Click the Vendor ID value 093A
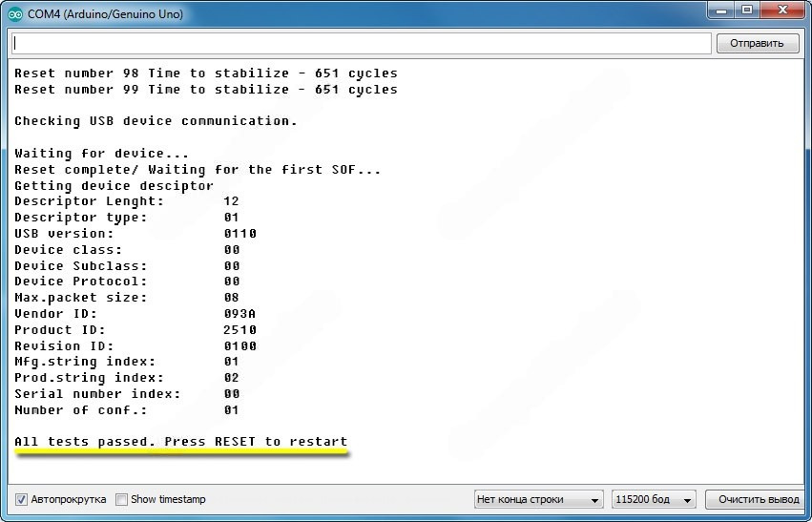The height and width of the screenshot is (522, 812). coord(239,314)
